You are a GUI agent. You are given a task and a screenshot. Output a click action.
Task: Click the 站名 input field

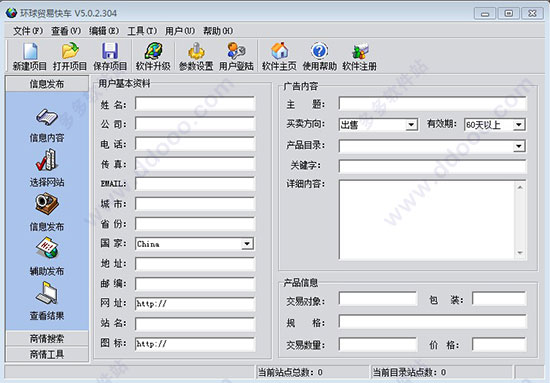click(195, 324)
